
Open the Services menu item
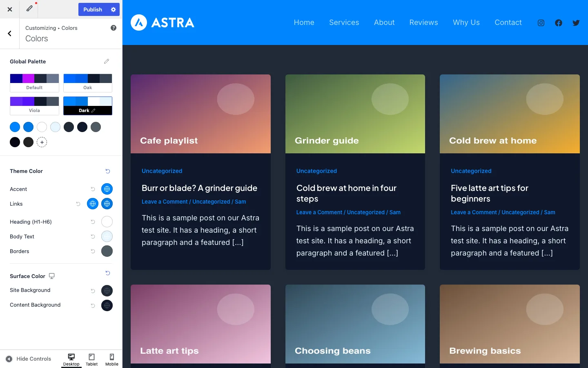pyautogui.click(x=344, y=22)
